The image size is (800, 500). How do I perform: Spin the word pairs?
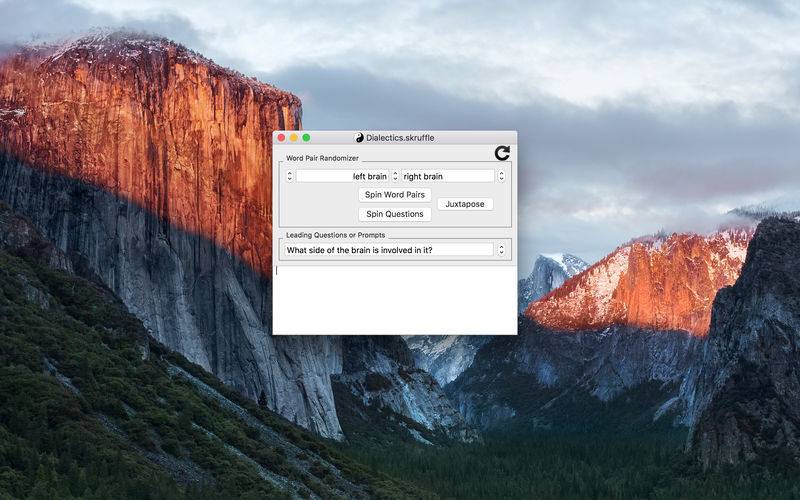395,195
